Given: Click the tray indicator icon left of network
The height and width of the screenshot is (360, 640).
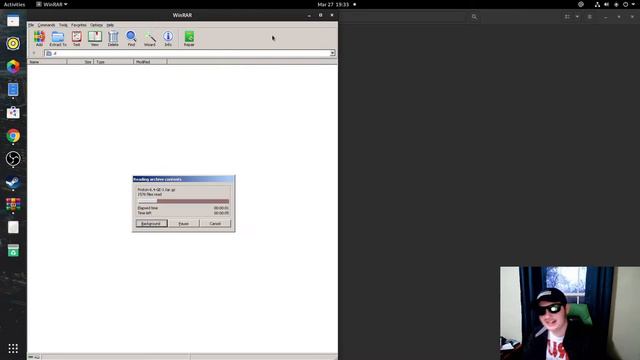Looking at the screenshot, I should point(581,4).
